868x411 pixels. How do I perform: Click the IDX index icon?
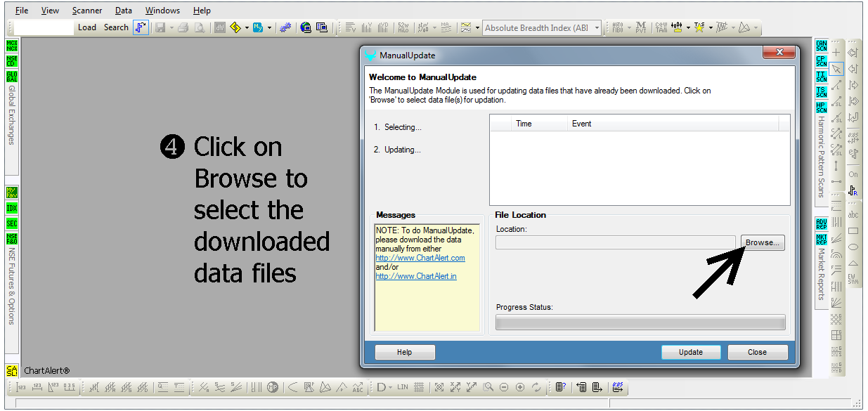[x=12, y=209]
